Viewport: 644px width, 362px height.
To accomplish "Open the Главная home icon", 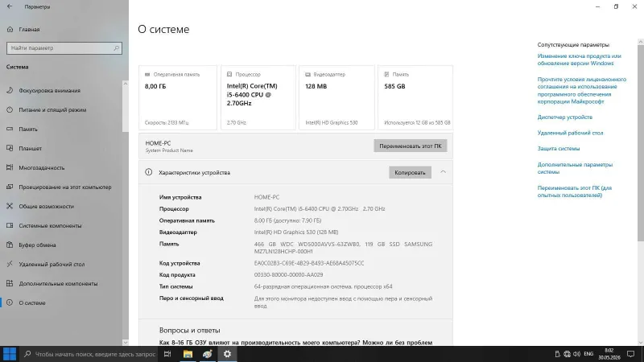I will pos(10,29).
